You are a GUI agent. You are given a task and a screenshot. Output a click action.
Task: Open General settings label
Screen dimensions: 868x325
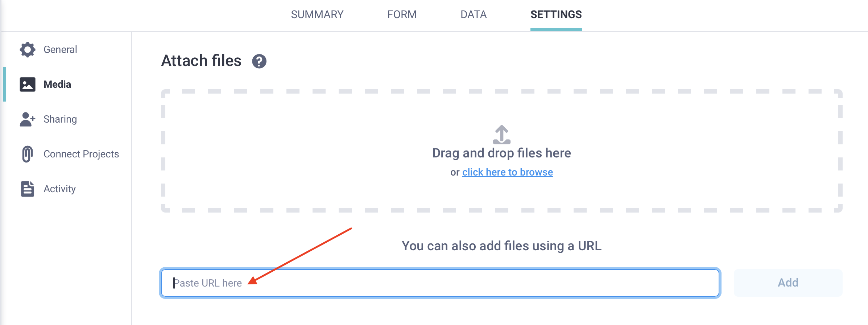pyautogui.click(x=60, y=50)
